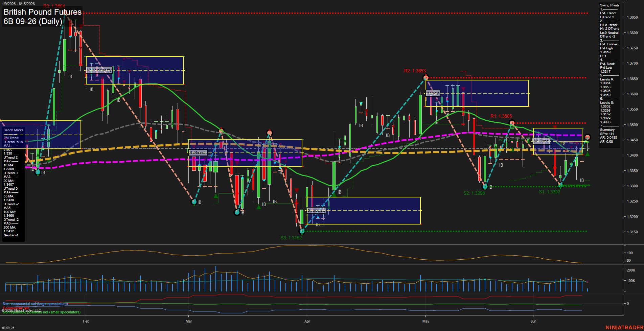Image resolution: width=644 pixels, height=331 pixels.
Task: Click the '6B 09-26 (Daily)' instrument label
Action: [33, 22]
